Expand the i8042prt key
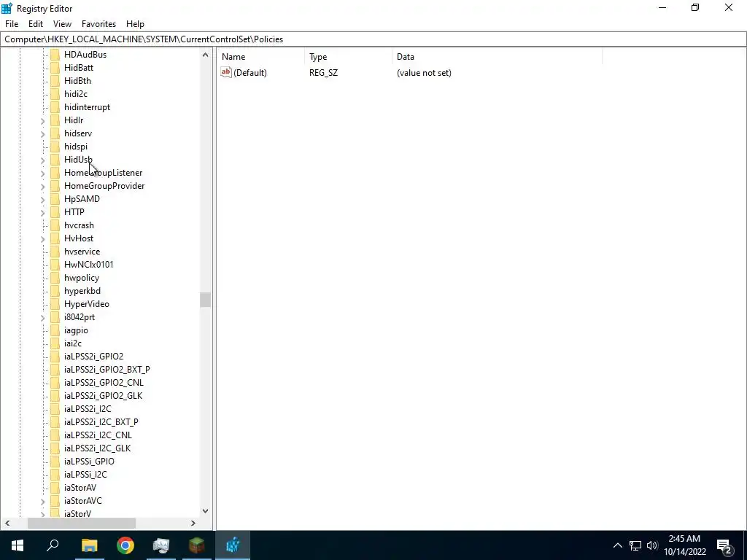This screenshot has width=747, height=560. coord(42,318)
